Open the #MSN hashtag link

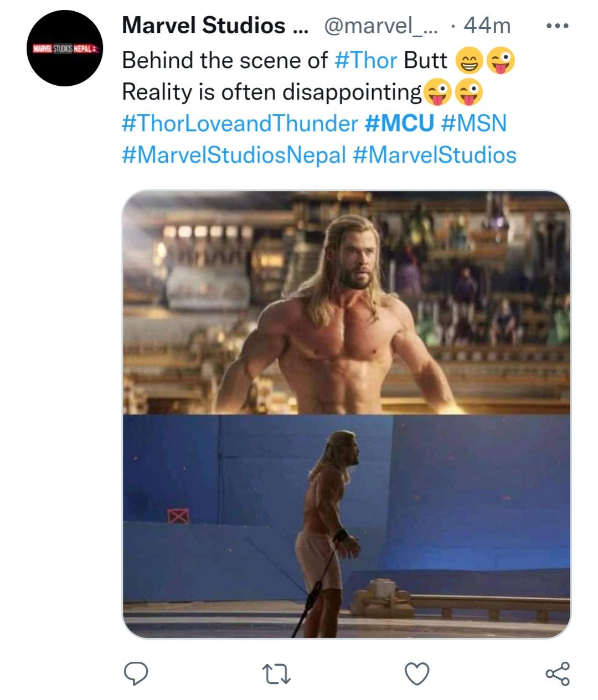pyautogui.click(x=475, y=123)
